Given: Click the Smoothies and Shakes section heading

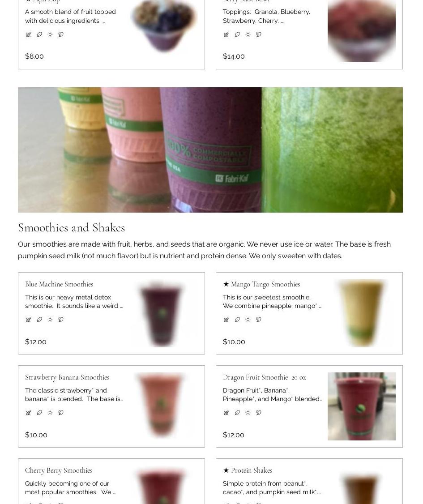Looking at the screenshot, I should coord(71,227).
